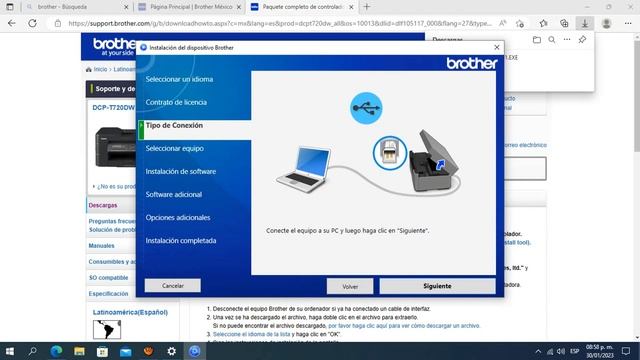
Task: Close the Brother installer dialog
Action: coord(497,47)
